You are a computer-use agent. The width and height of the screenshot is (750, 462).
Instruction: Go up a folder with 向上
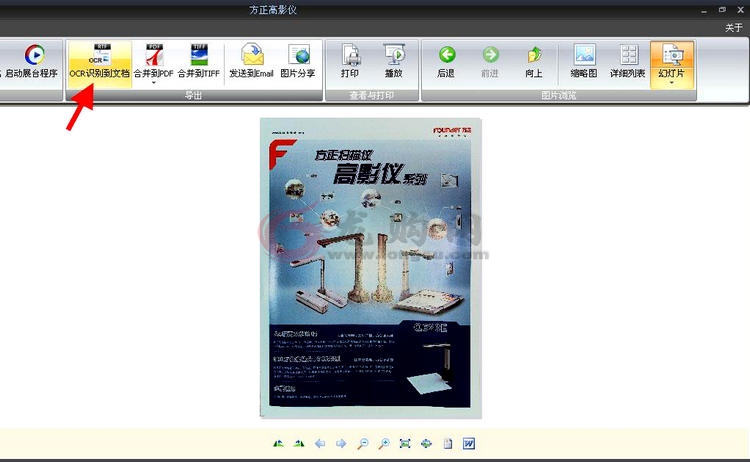534,61
